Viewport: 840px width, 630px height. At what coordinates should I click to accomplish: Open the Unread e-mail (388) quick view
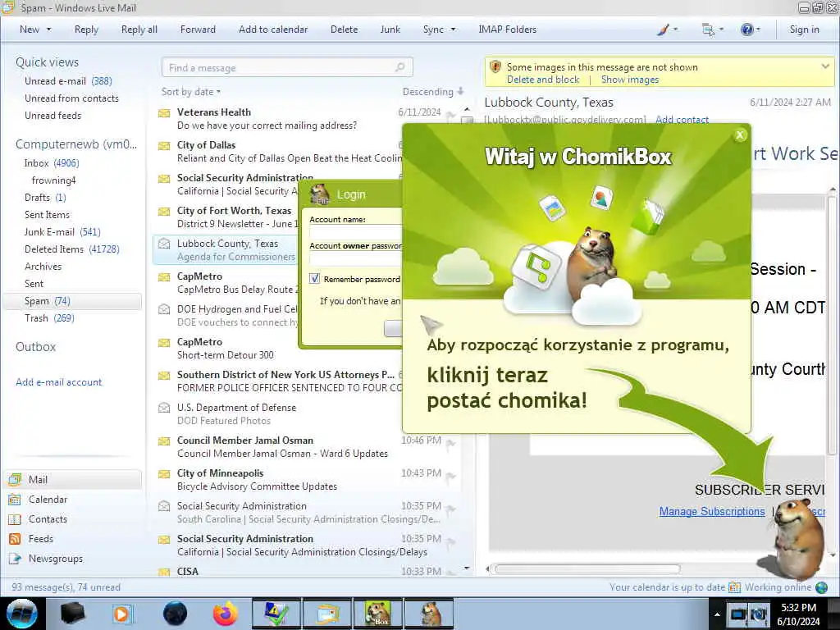click(68, 81)
